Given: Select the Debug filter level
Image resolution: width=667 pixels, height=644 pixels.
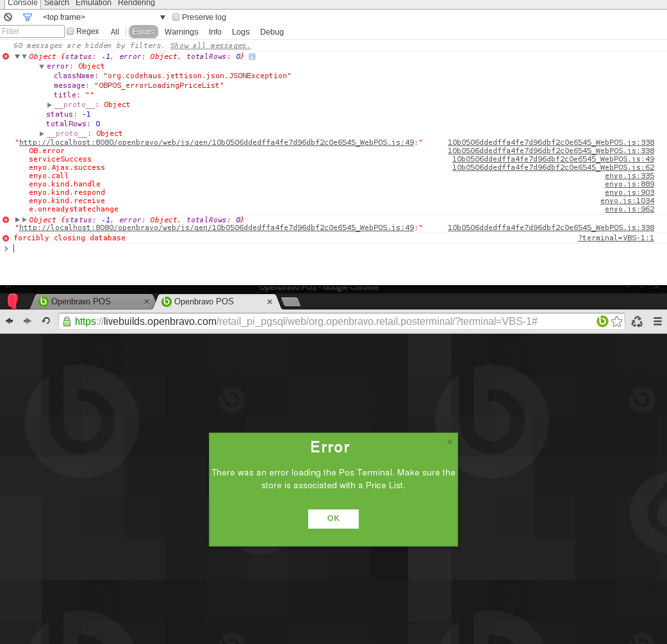Looking at the screenshot, I should (272, 31).
